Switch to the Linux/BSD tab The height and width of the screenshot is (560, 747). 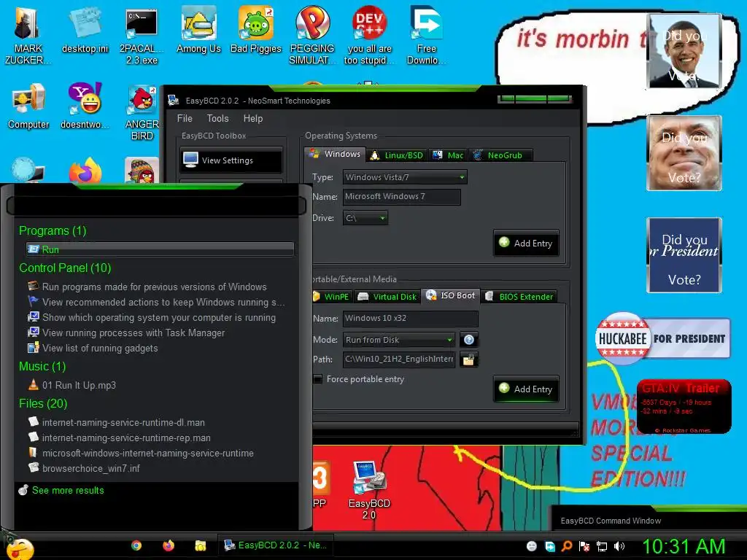point(397,155)
